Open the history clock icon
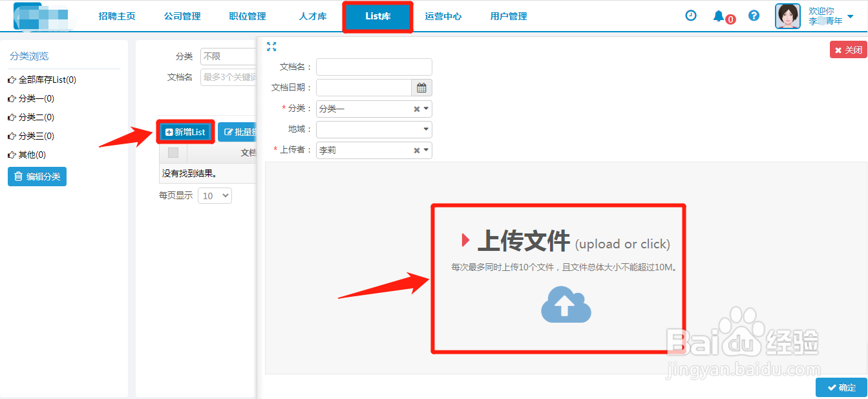This screenshot has width=868, height=399. pos(691,16)
